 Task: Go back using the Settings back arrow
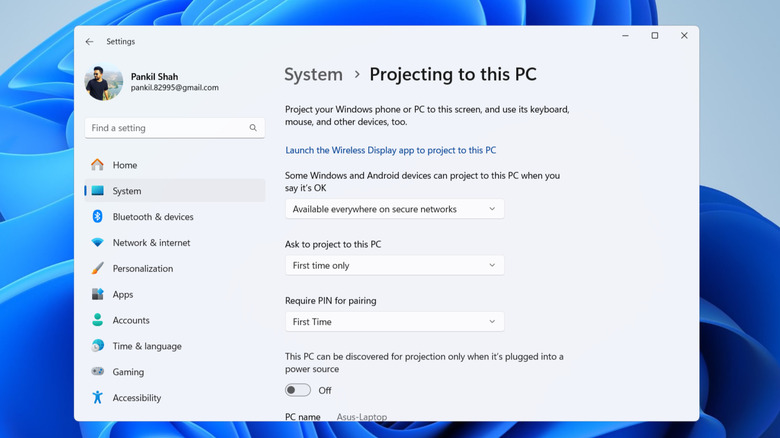point(90,42)
